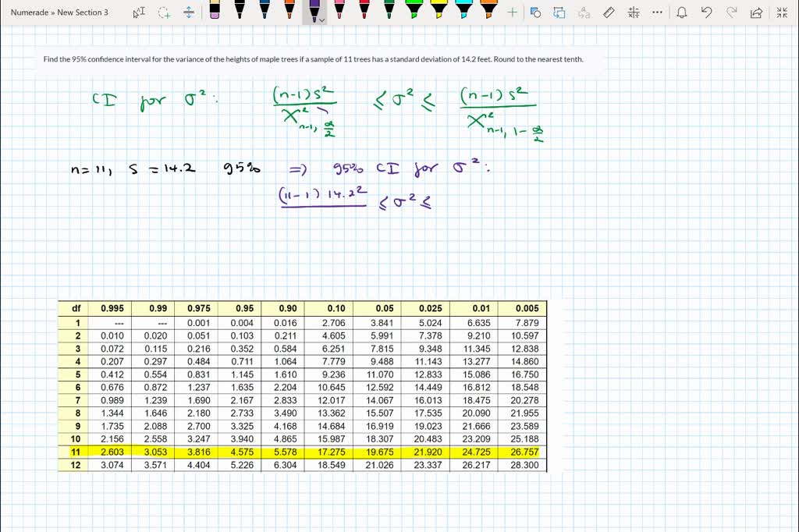
Task: Open the Numerade notebook breadcrumb
Action: coord(30,12)
